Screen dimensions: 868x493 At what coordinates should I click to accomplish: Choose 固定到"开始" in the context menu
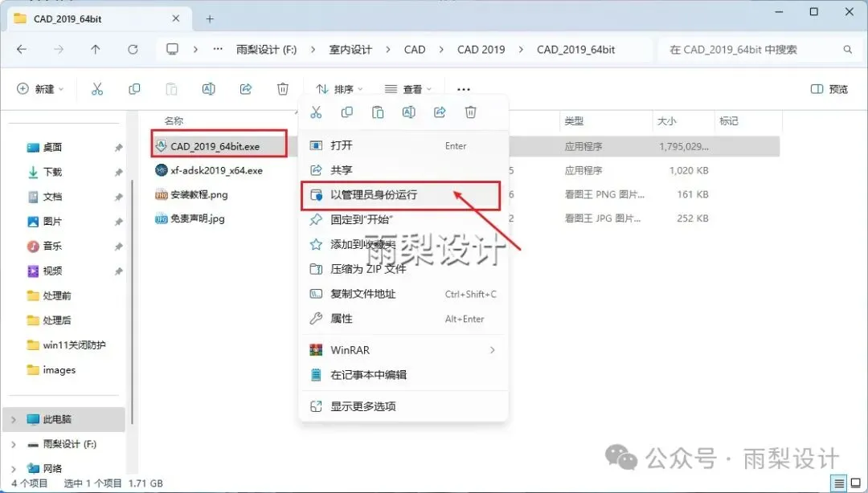pos(403,220)
